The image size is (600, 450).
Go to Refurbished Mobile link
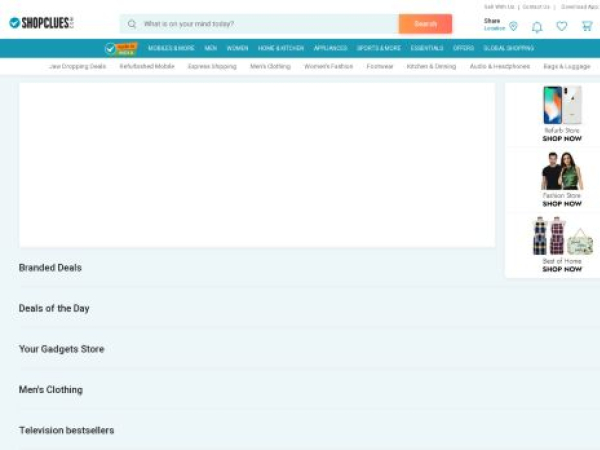(147, 67)
